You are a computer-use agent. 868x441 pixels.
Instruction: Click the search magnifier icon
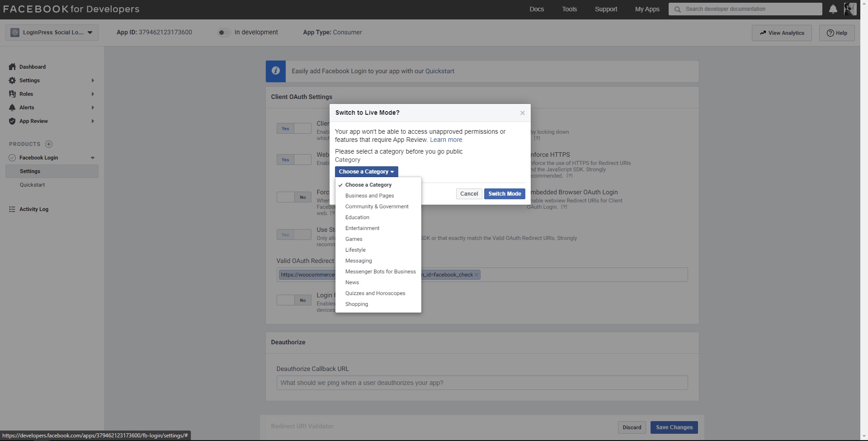coord(677,9)
